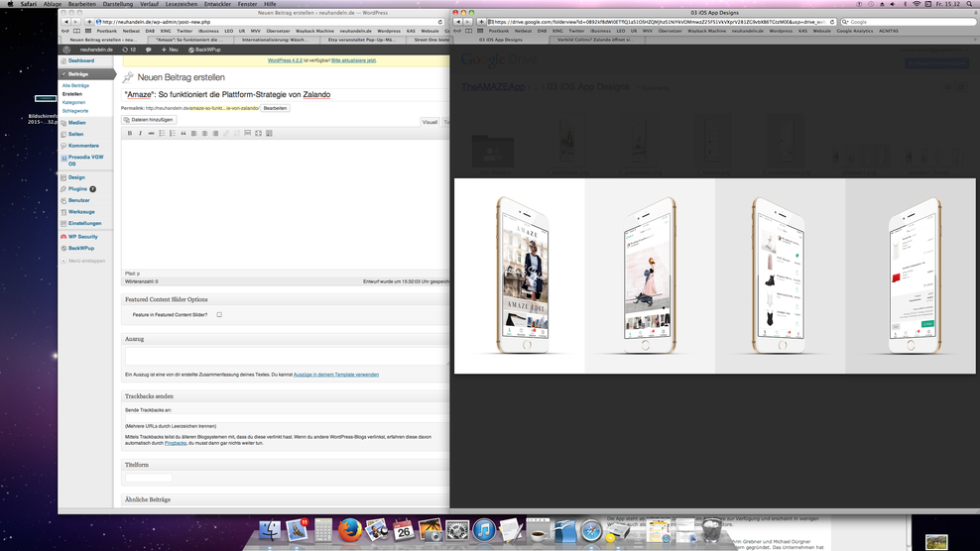Image resolution: width=980 pixels, height=551 pixels.
Task: Click the post title input field
Action: click(x=285, y=95)
